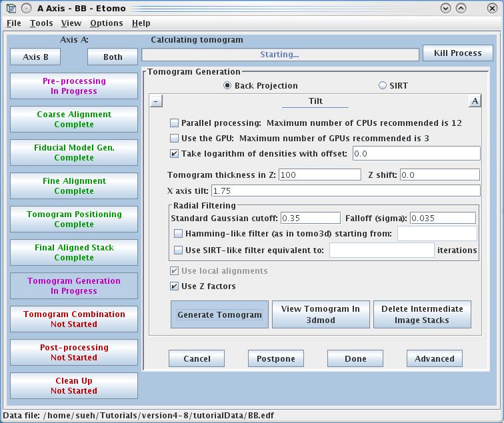Click SIRT-like filter iterations field

tap(382, 250)
